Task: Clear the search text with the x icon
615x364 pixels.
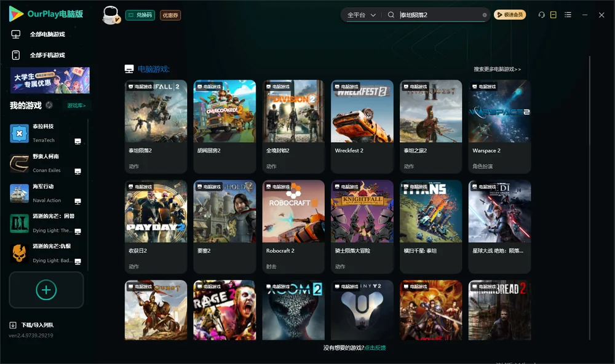Action: pyautogui.click(x=485, y=15)
